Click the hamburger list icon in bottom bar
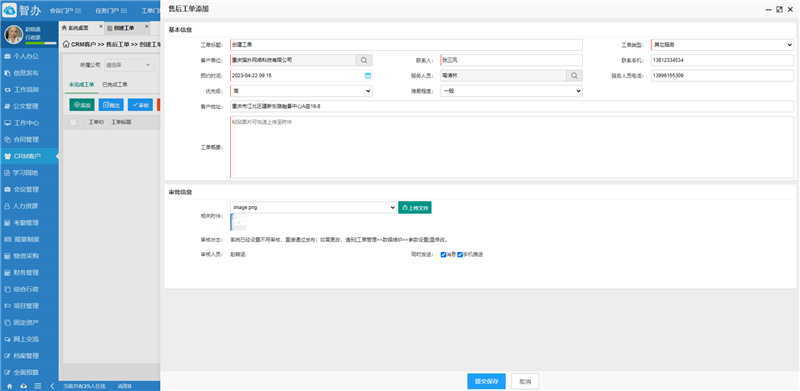 (38, 386)
